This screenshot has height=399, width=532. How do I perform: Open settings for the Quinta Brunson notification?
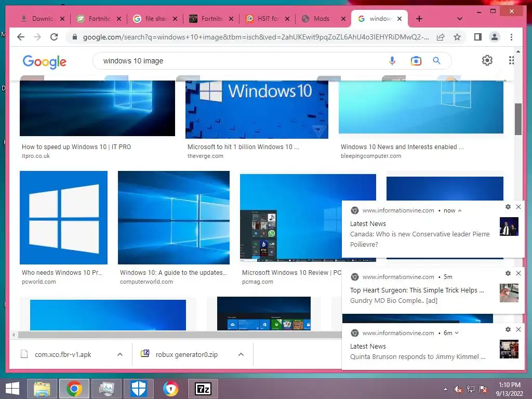(x=508, y=329)
